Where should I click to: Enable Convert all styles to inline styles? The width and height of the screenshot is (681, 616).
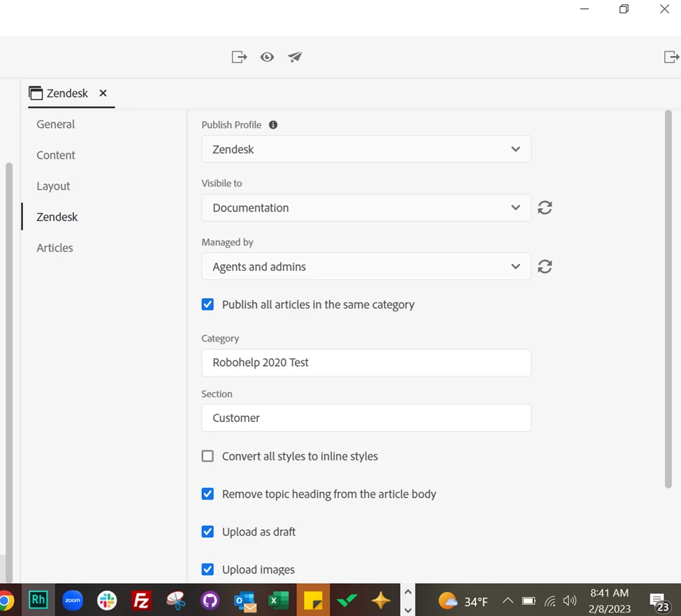point(207,456)
